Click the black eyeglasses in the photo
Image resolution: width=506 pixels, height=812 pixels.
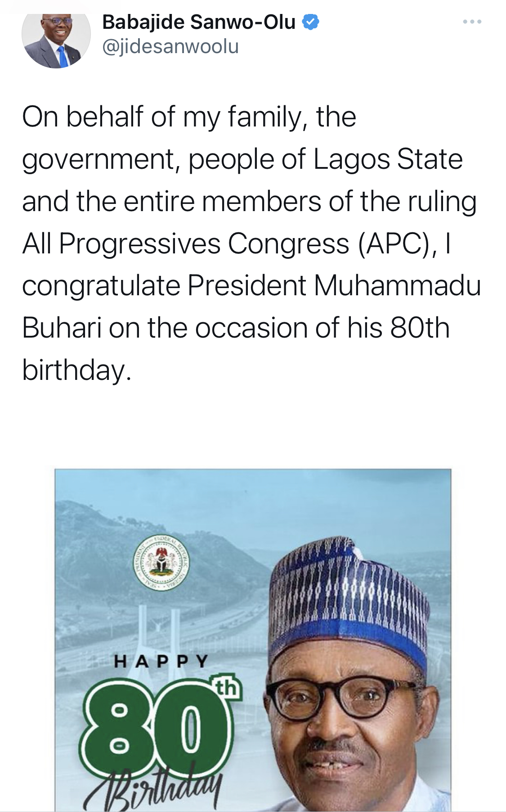(x=342, y=698)
